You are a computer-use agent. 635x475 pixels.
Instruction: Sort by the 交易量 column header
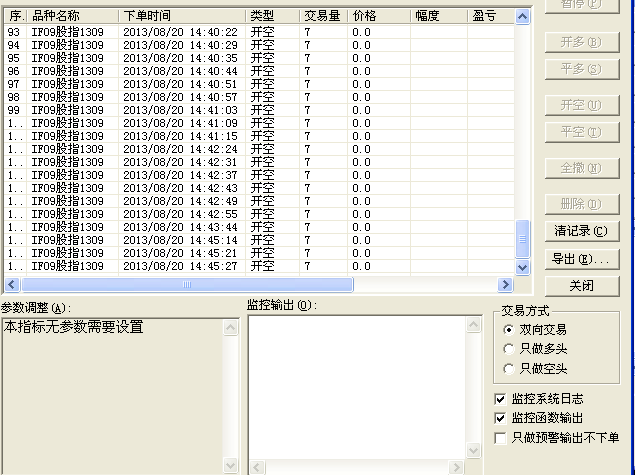(324, 16)
